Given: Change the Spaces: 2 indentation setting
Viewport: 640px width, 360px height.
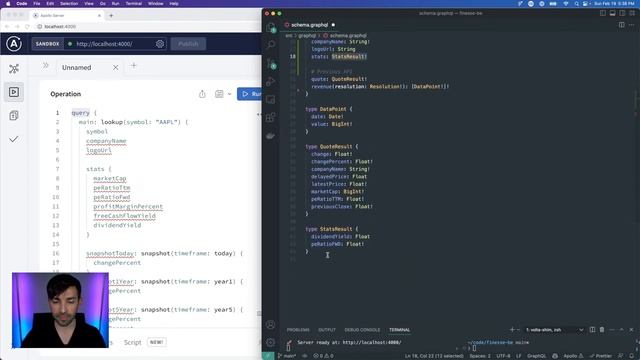Looking at the screenshot, I should (480, 356).
